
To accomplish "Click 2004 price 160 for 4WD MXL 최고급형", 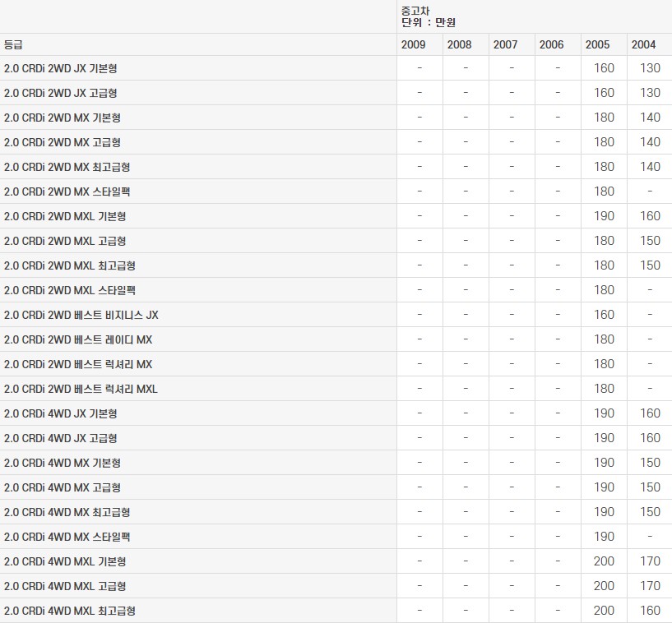I will (x=650, y=611).
